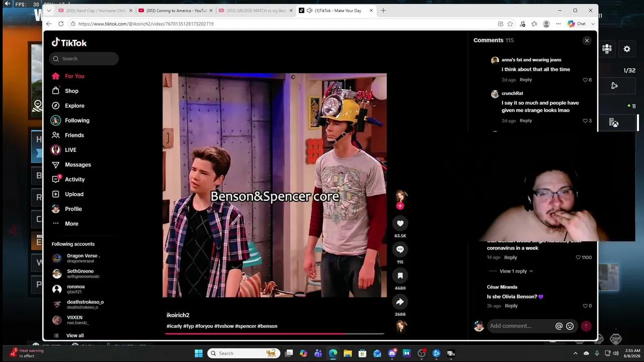Screen dimensions: 644x362
Task: Open the tab search dropdown arrow
Action: (x=49, y=11)
